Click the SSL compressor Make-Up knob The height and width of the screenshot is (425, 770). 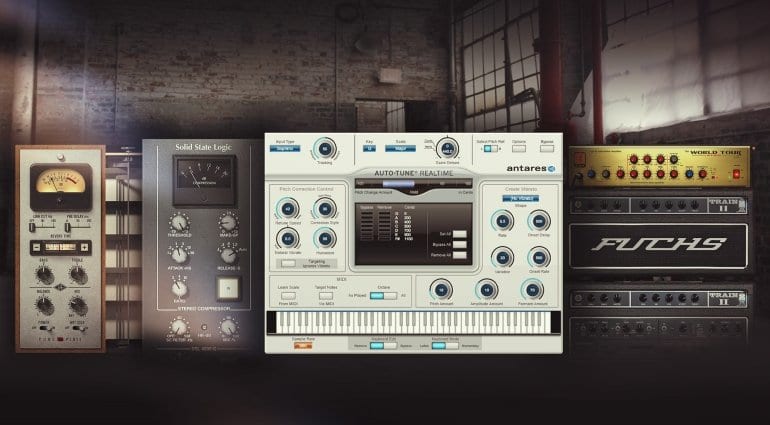(x=228, y=223)
